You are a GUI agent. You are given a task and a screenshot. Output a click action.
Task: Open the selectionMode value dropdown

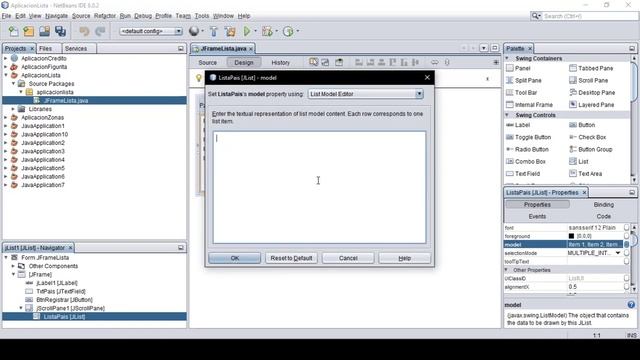pyautogui.click(x=618, y=253)
